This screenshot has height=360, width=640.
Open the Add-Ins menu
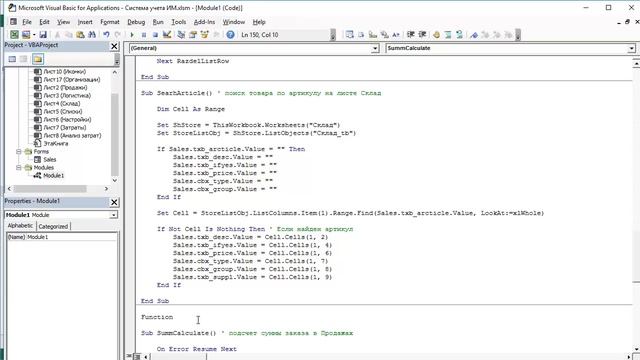204,22
